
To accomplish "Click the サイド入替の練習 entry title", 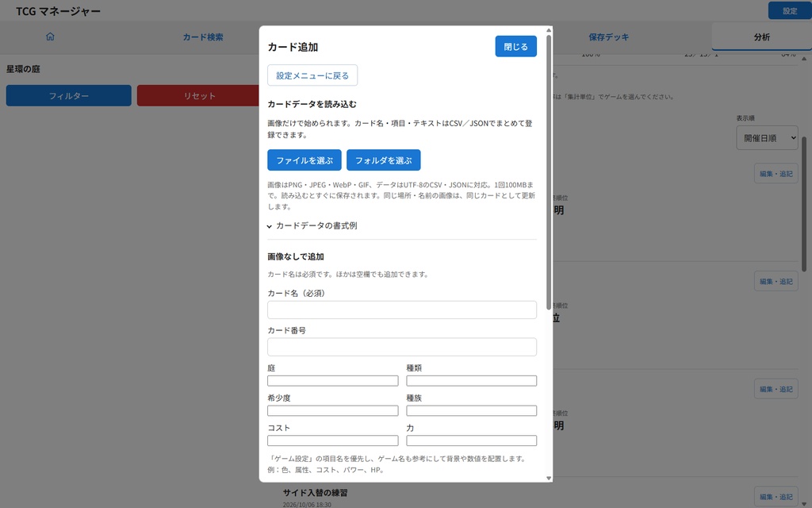I will click(x=315, y=492).
